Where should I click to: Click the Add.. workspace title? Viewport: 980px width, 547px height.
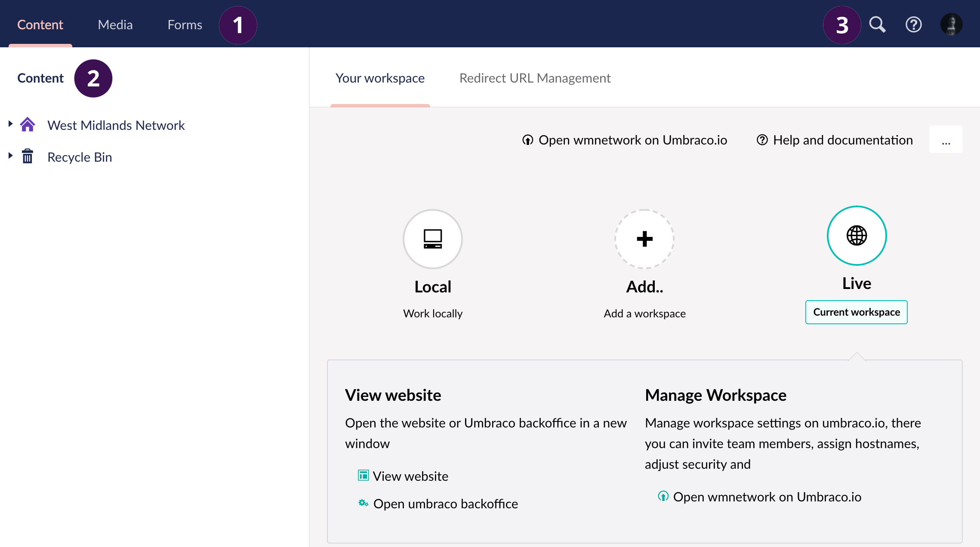click(644, 287)
